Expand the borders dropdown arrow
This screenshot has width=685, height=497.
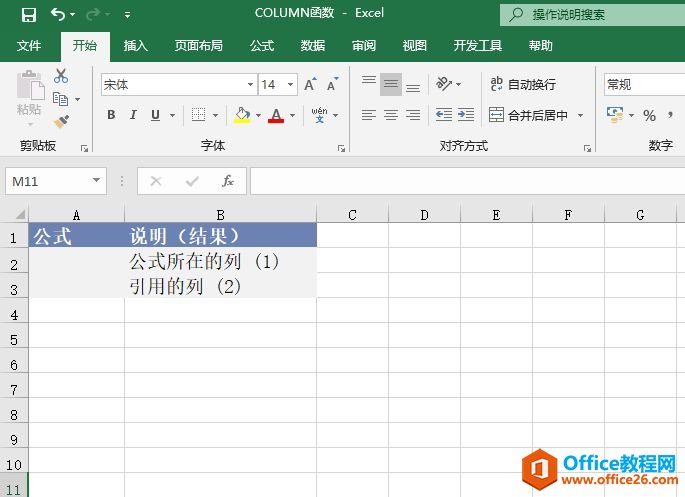(x=215, y=115)
